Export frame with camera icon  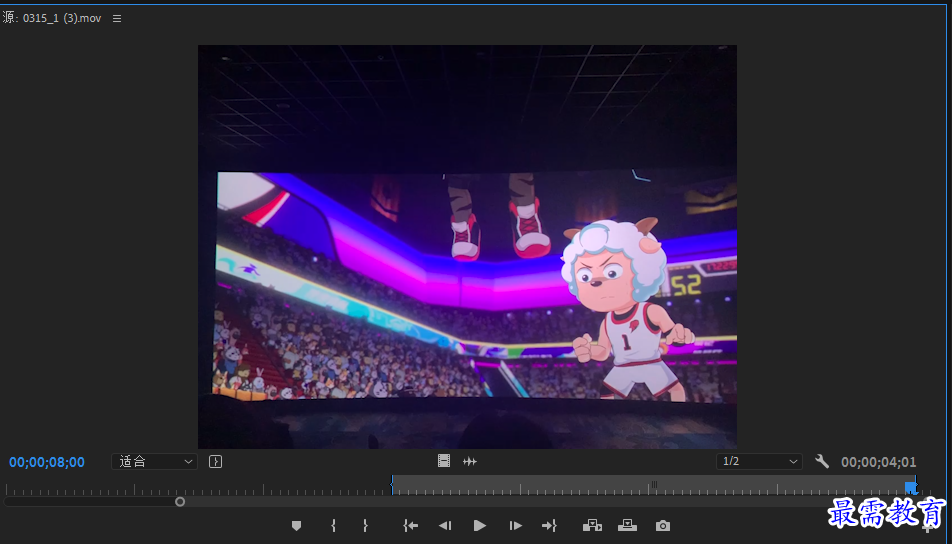[x=662, y=526]
